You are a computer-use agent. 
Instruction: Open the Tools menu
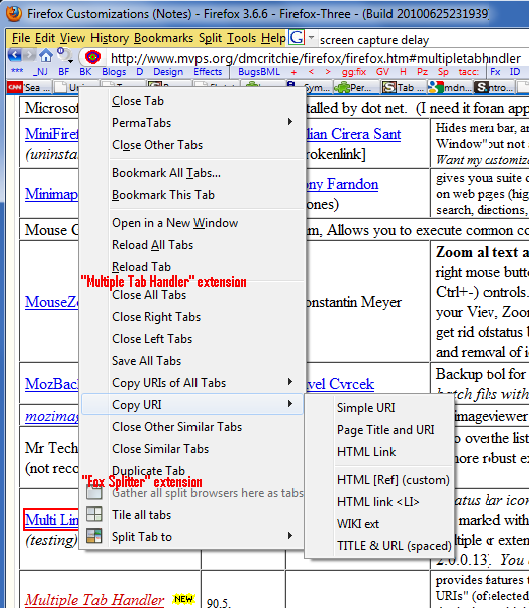click(x=242, y=38)
